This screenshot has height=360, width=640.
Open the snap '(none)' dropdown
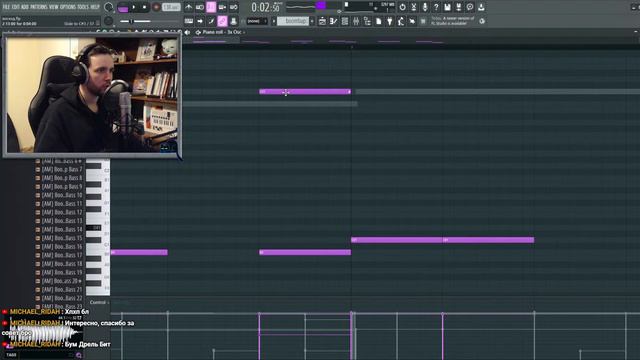click(257, 21)
